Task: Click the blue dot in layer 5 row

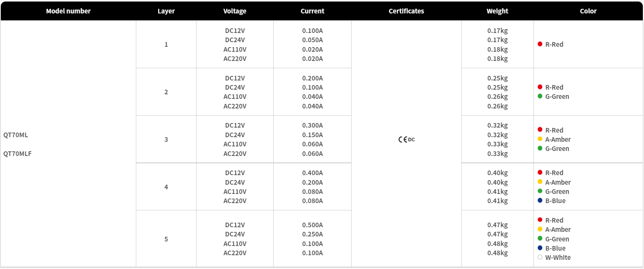Action: (x=540, y=248)
